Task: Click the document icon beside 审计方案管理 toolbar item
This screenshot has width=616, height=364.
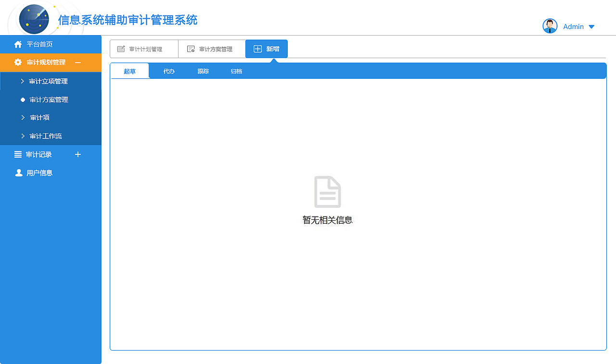Action: point(191,48)
